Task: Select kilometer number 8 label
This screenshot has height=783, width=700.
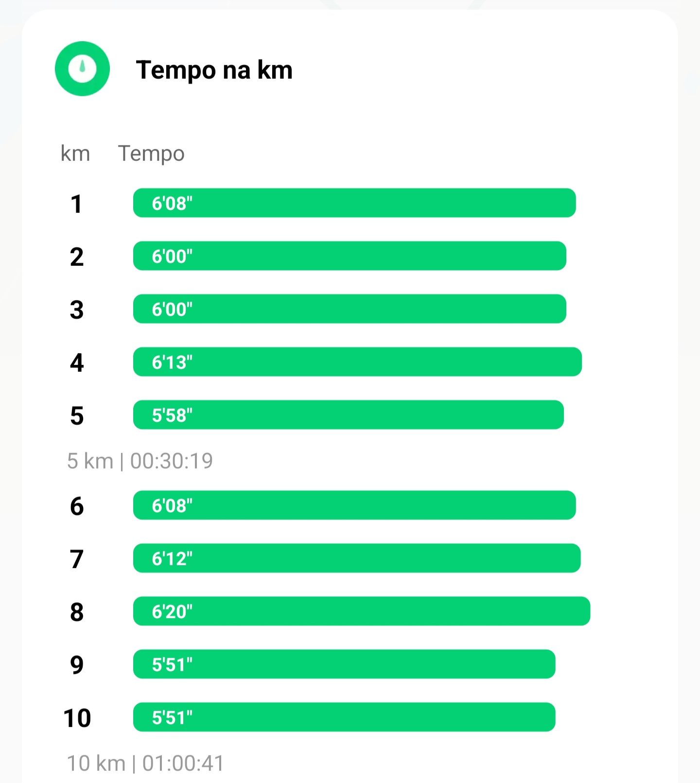Action: click(77, 612)
